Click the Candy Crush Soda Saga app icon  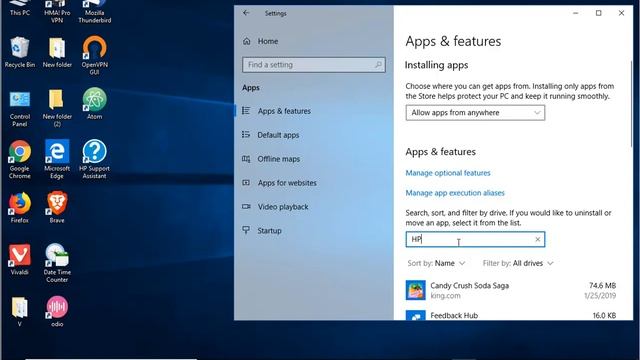416,290
